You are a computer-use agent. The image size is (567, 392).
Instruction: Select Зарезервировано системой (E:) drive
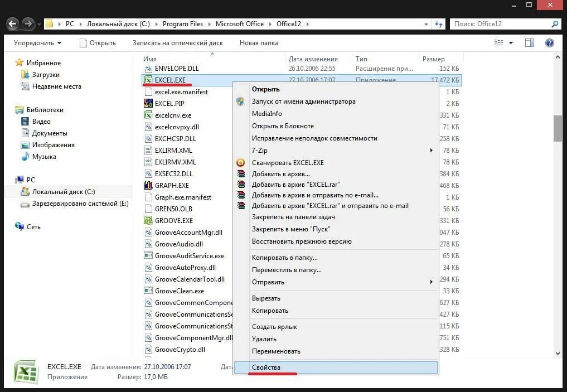(80, 203)
